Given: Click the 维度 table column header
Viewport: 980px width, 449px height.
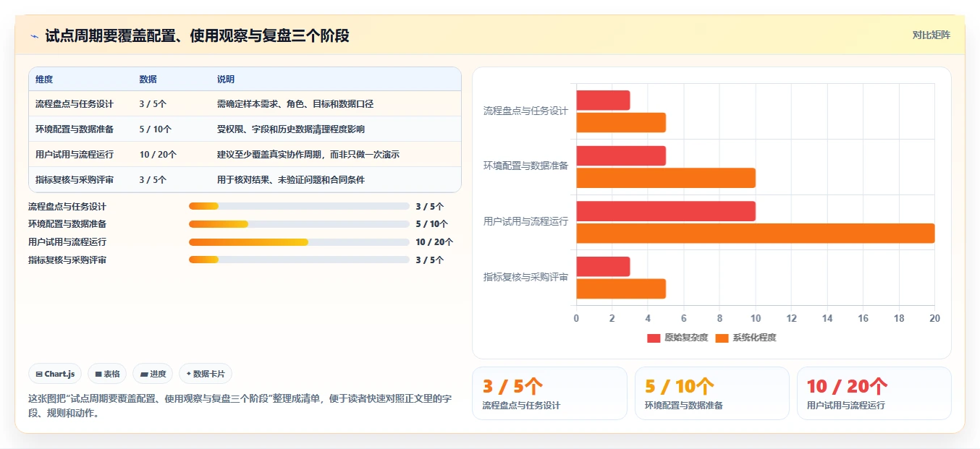Looking at the screenshot, I should pos(44,80).
